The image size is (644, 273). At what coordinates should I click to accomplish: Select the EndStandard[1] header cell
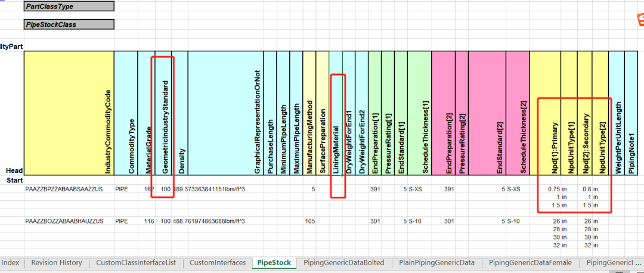[401, 113]
